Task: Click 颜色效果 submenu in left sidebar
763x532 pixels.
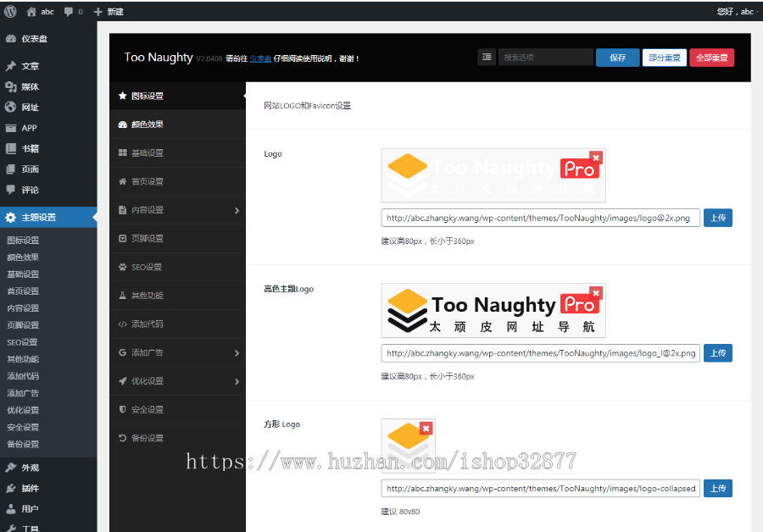Action: 23,258
